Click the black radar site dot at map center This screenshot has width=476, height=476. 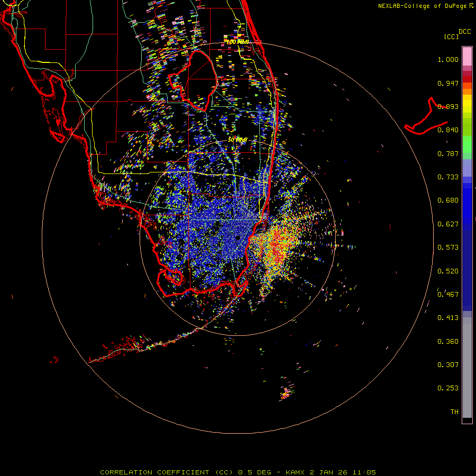238,237
